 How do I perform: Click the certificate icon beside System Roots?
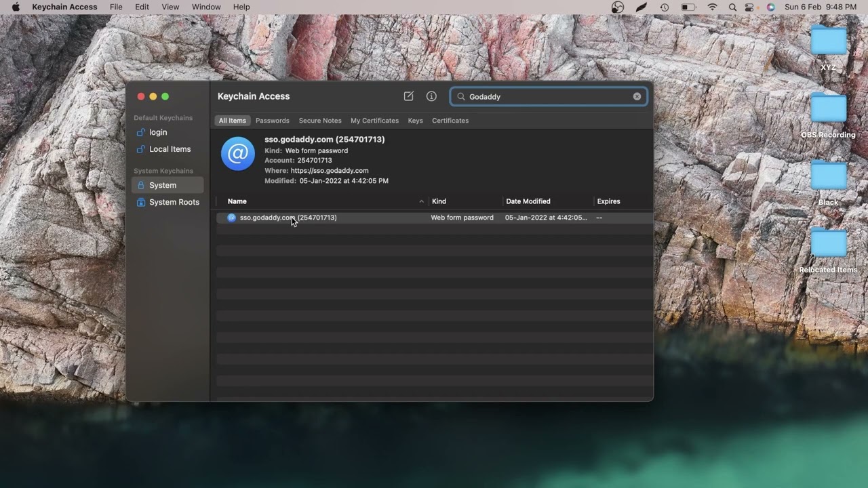tap(141, 202)
